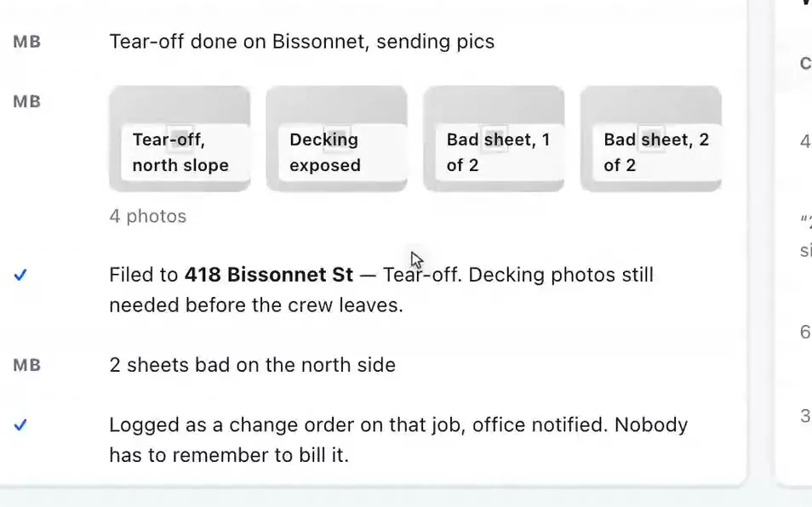The height and width of the screenshot is (507, 812).
Task: Click MB avatar beside "Tear-off done" message
Action: coord(27,42)
